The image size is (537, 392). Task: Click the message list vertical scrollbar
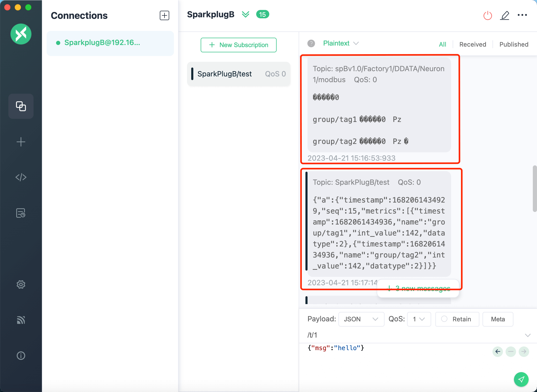[x=535, y=188]
